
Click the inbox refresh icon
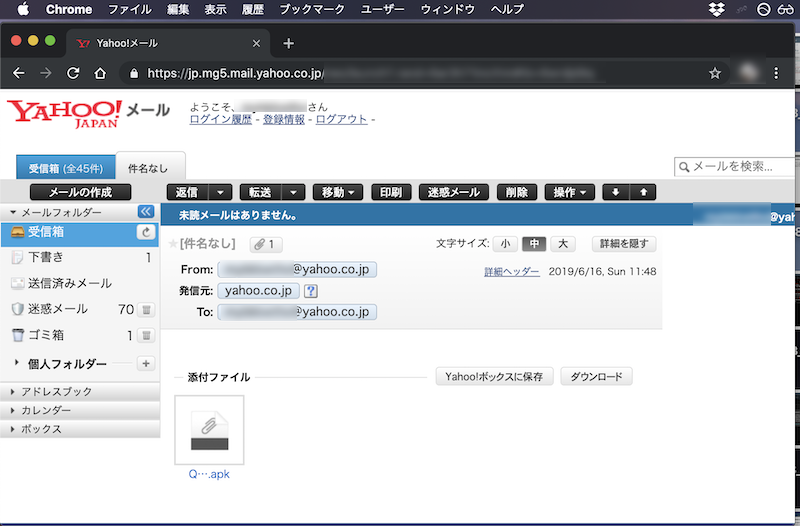coord(145,232)
